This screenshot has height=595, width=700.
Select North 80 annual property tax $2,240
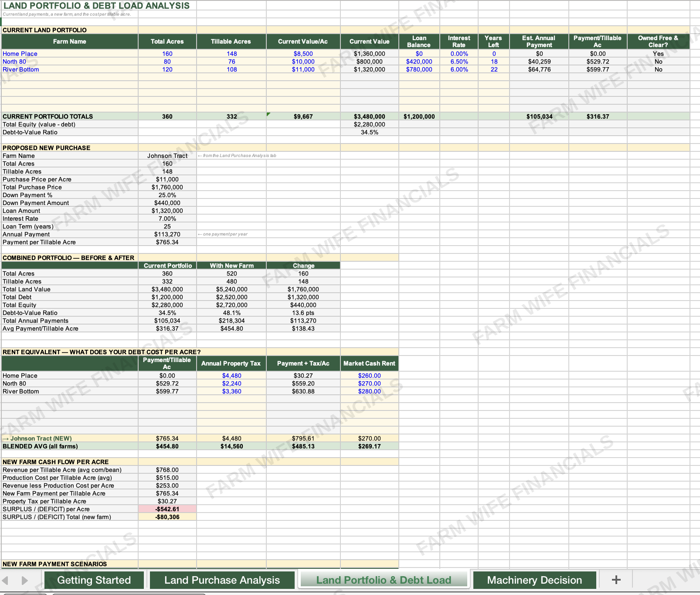tap(231, 383)
